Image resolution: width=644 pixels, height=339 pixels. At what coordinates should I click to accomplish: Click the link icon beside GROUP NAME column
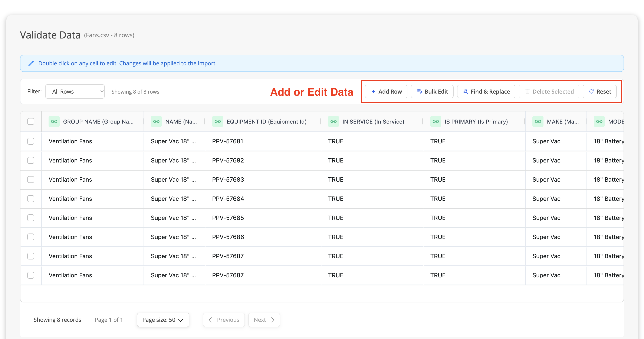(x=54, y=122)
